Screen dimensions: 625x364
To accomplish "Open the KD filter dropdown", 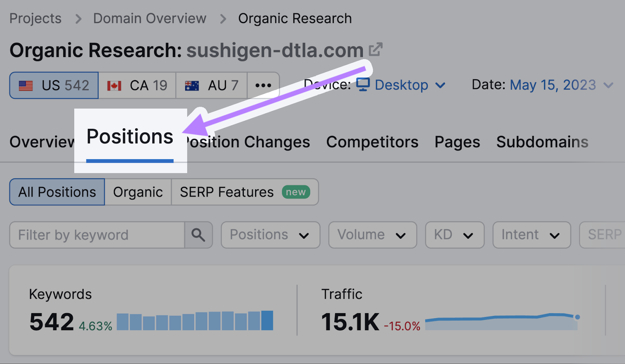I will 454,235.
